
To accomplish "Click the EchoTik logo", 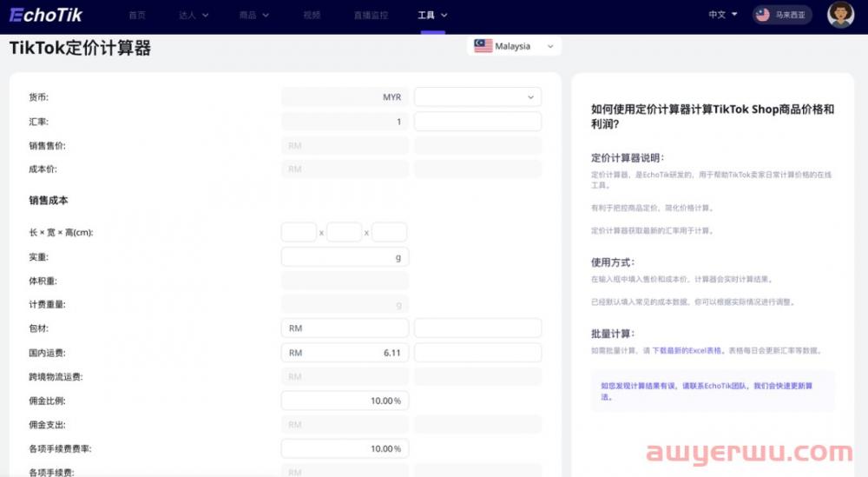I will [x=46, y=15].
